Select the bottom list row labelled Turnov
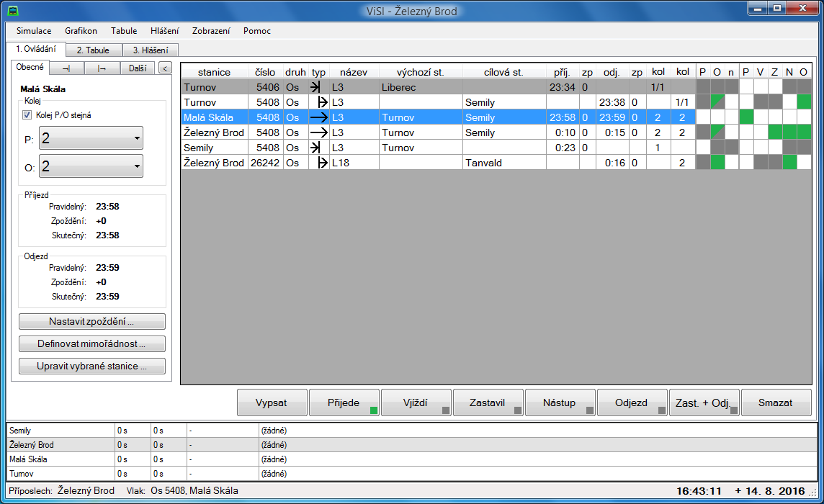Viewport: 824px width, 504px height. pos(412,474)
